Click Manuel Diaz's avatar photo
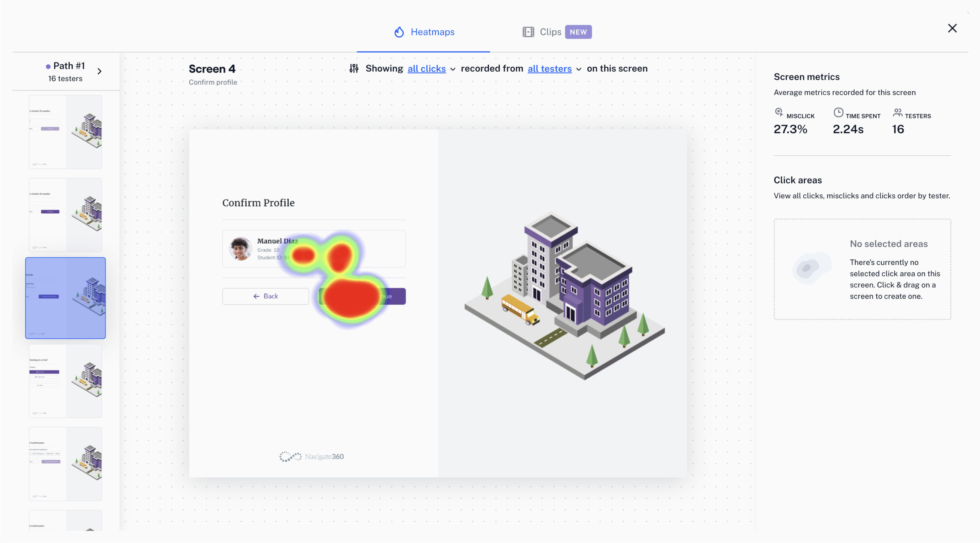The width and height of the screenshot is (980, 543). (240, 249)
